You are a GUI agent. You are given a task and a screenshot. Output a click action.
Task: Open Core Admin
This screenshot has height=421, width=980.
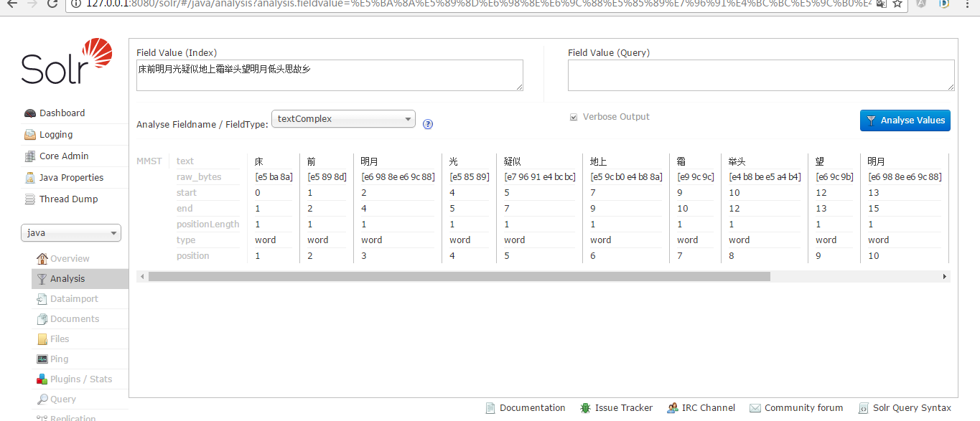point(64,156)
